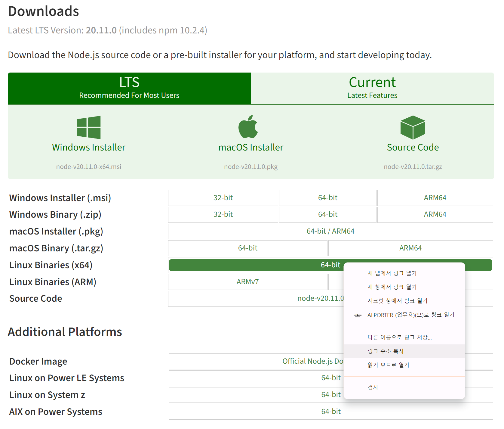Viewport: 504px width, 429px height.
Task: Choose '새 탭에서 링크 열기' menu item
Action: (404, 273)
